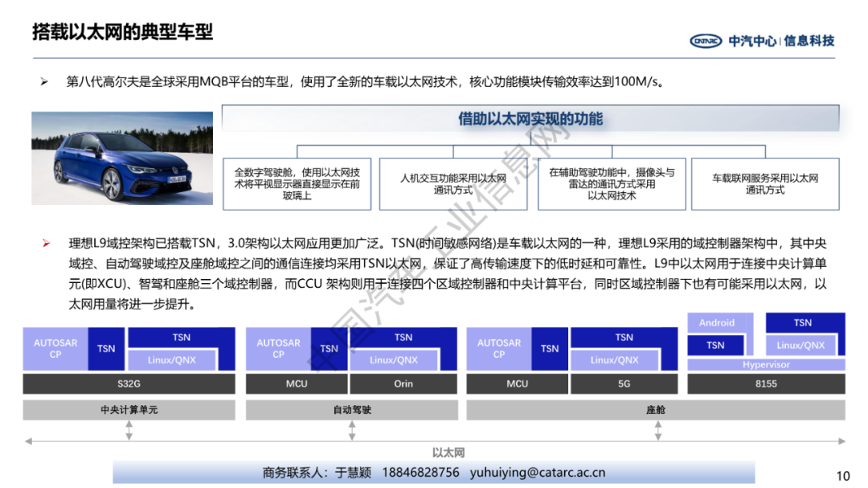Select the AUTOSAR CP block above S32G
Viewport: 868px width, 488px height.
pos(55,348)
